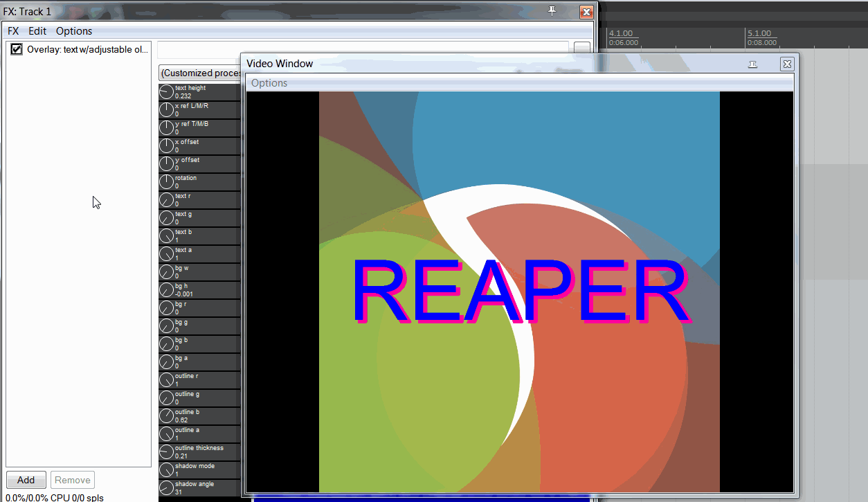
Task: Open the Options menu in FX window
Action: pos(74,31)
